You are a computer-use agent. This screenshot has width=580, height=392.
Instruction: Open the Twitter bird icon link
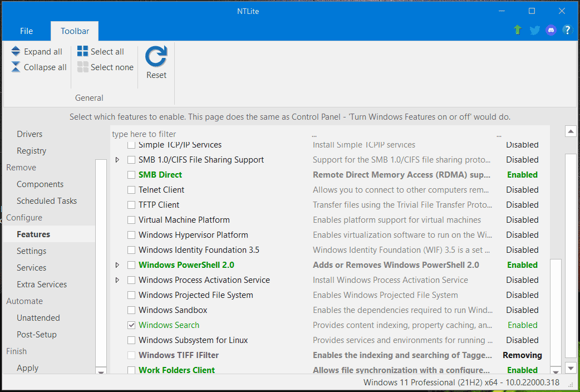click(x=535, y=31)
